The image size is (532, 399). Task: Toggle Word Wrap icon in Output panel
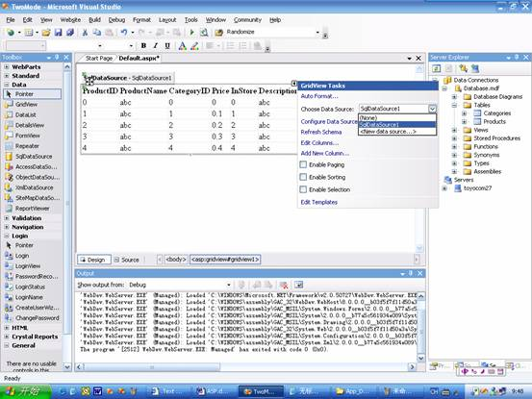coord(298,285)
